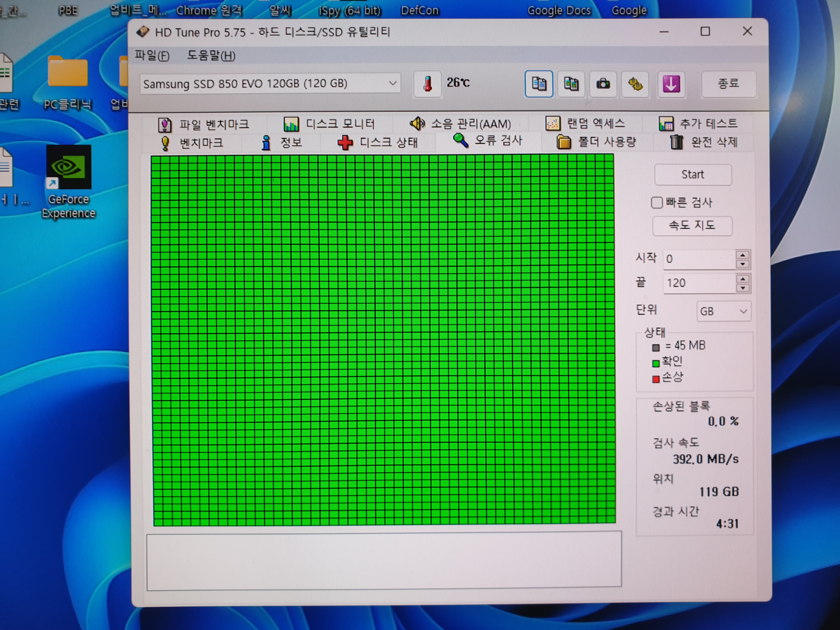Screen dimensions: 840x630
Task: Click the 0.0 % damaged blocks value
Action: tap(723, 421)
